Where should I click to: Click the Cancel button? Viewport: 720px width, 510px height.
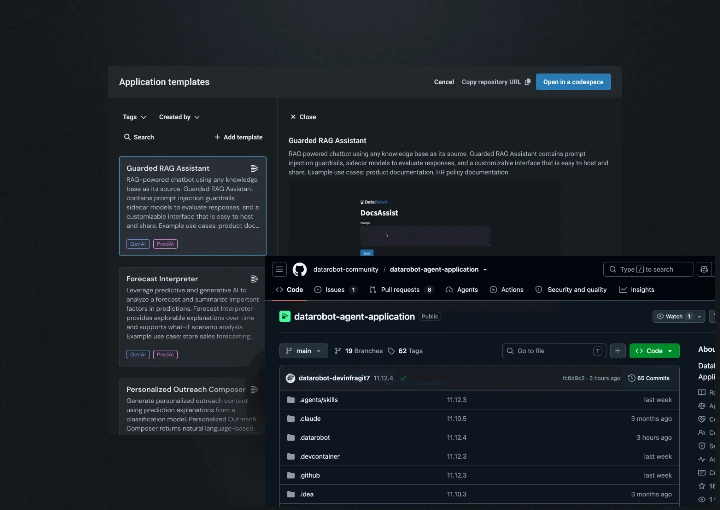[444, 82]
